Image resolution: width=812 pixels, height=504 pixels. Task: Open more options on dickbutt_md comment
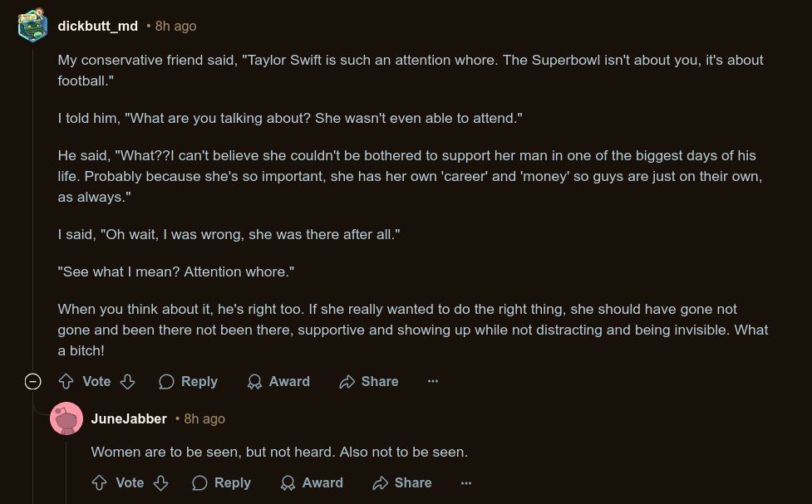tap(433, 381)
